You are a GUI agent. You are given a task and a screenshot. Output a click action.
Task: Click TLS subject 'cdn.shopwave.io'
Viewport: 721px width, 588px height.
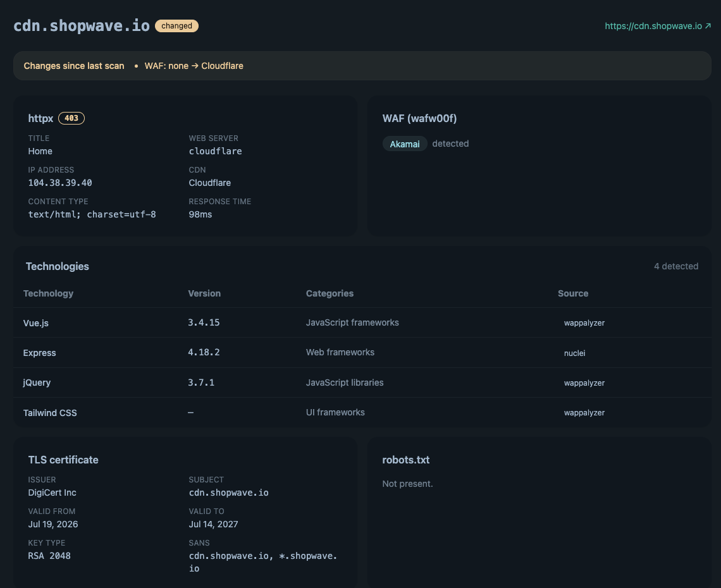228,493
